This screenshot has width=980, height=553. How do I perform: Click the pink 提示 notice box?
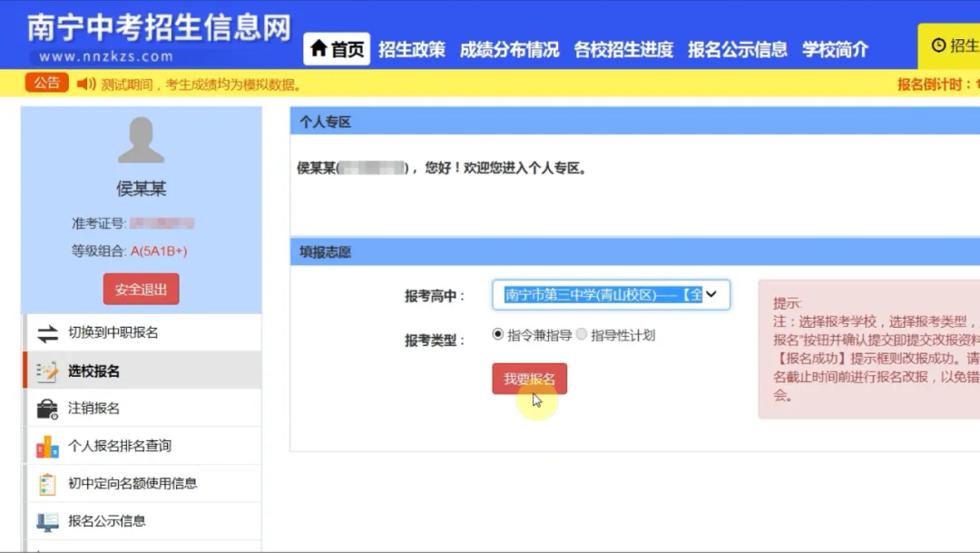pos(868,349)
